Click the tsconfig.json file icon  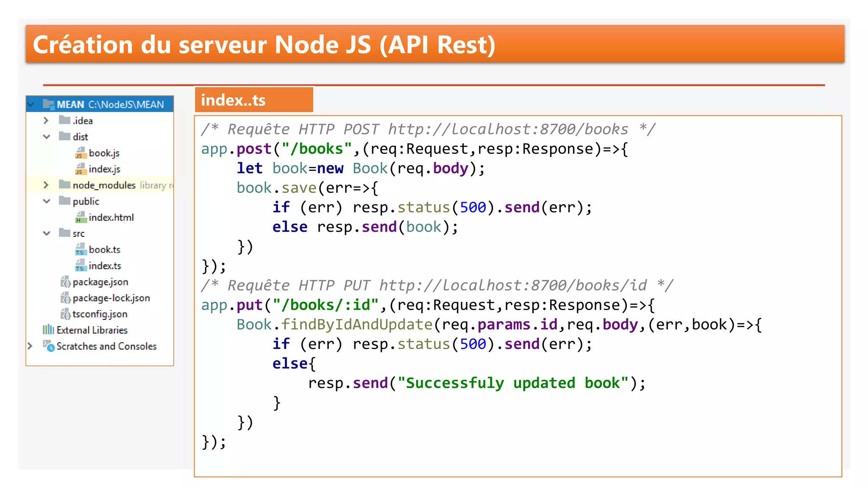pyautogui.click(x=65, y=313)
